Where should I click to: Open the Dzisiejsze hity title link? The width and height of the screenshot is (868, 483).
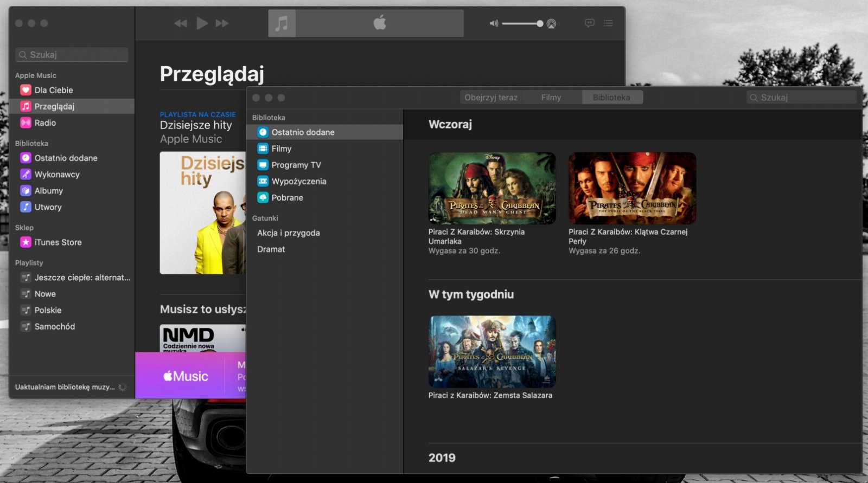(x=196, y=125)
